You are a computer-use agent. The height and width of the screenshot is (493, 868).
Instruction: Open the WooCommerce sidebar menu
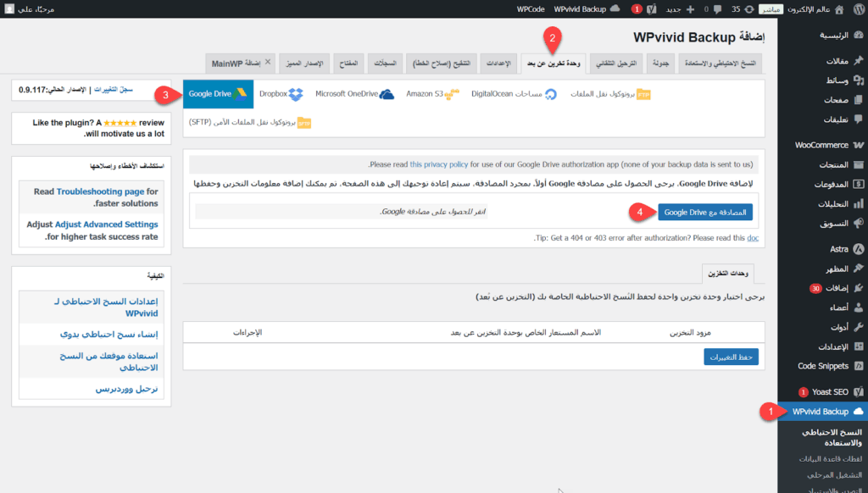[x=822, y=145]
